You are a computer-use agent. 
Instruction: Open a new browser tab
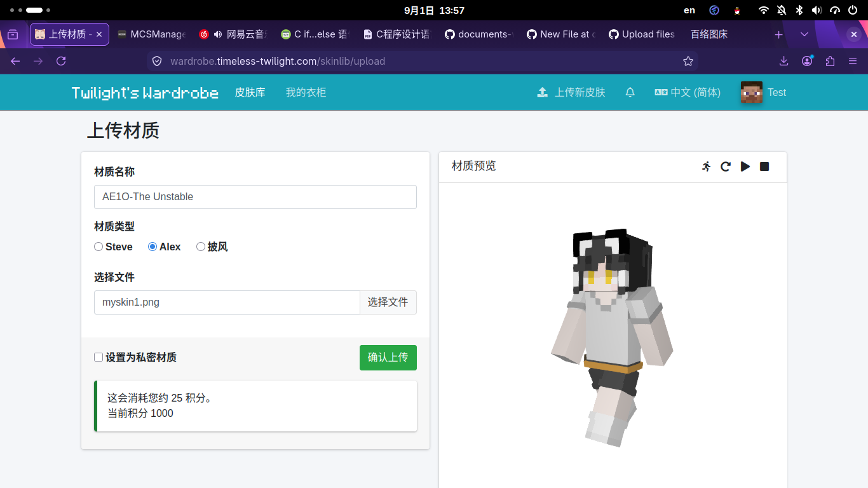pyautogui.click(x=778, y=34)
